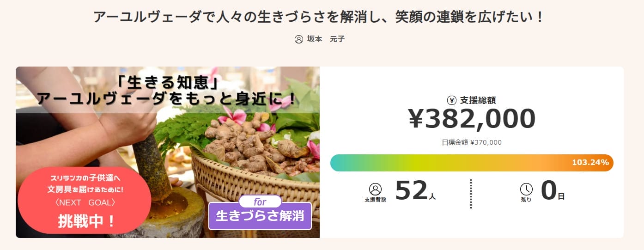Click the supporters person icon
The image size is (644, 250).
click(x=375, y=189)
